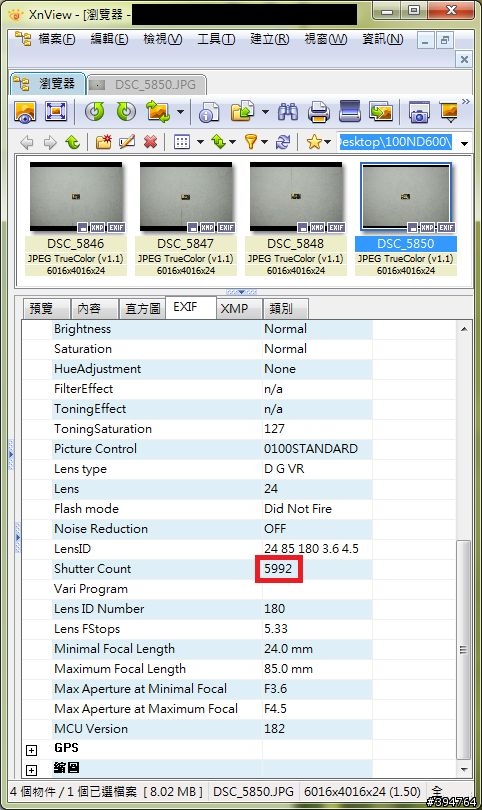482x810 pixels.
Task: Select the Noise Reduction row
Action: pos(212,528)
